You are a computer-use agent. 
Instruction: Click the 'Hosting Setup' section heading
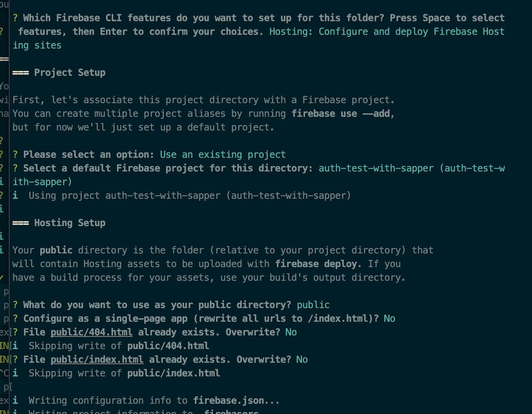click(x=70, y=223)
